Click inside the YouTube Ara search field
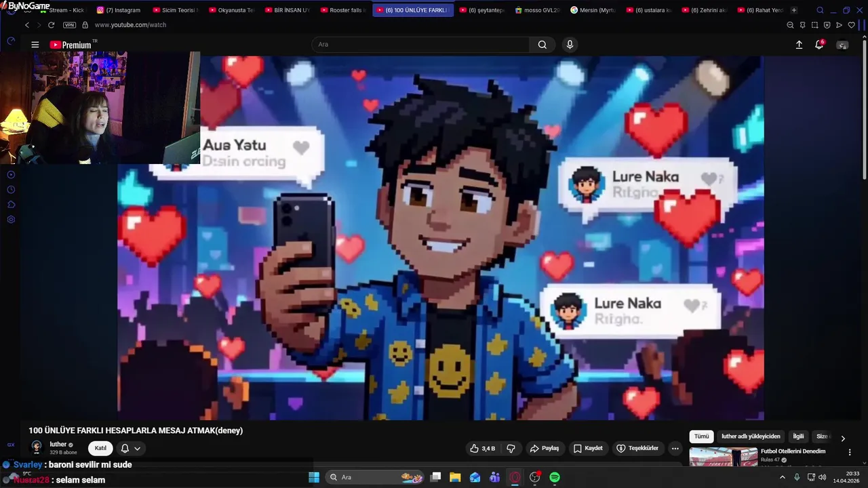This screenshot has height=488, width=868. [420, 45]
